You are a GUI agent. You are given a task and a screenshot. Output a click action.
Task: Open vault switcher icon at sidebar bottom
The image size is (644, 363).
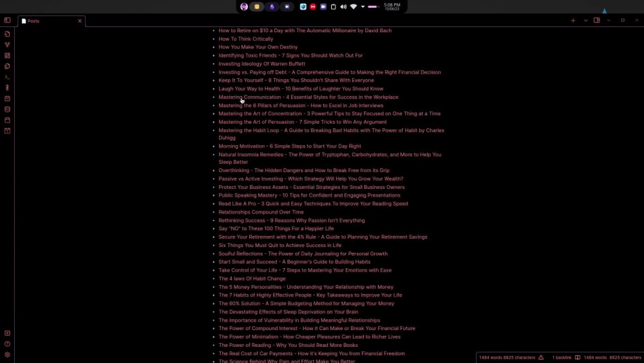tap(7, 333)
